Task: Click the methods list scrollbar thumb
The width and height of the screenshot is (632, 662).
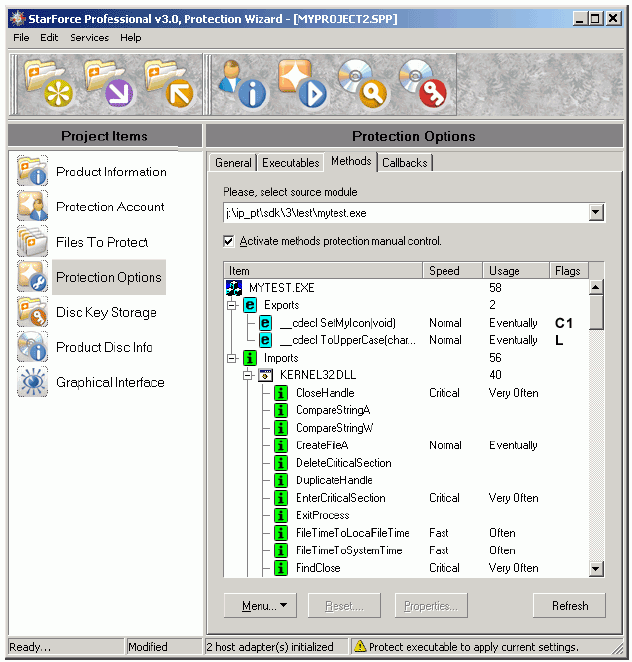Action: [596, 312]
